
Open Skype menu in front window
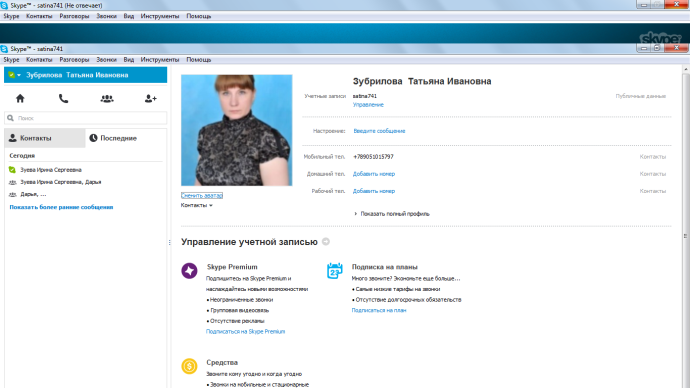coord(11,59)
